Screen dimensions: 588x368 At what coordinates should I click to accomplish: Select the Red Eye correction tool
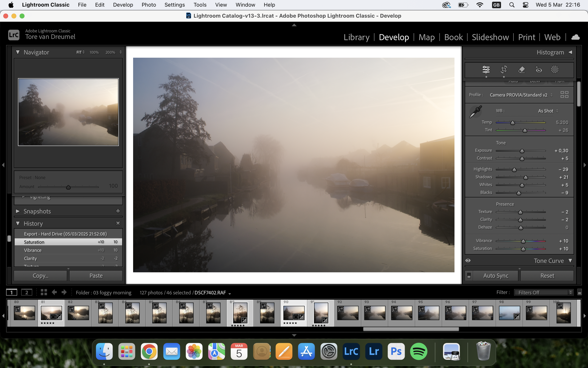tap(538, 70)
